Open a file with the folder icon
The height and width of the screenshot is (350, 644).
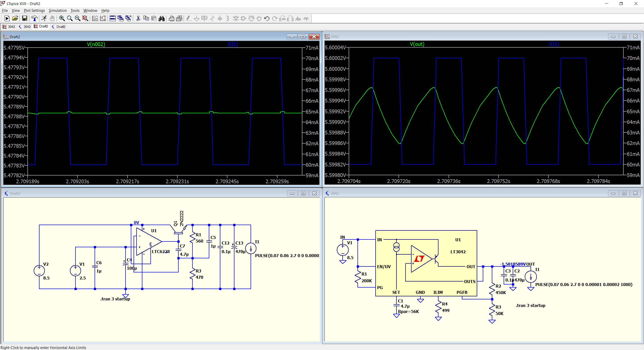pyautogui.click(x=15, y=18)
